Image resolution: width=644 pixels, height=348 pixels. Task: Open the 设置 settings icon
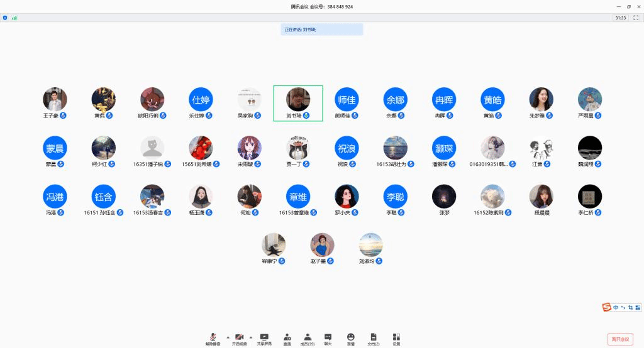tap(396, 339)
